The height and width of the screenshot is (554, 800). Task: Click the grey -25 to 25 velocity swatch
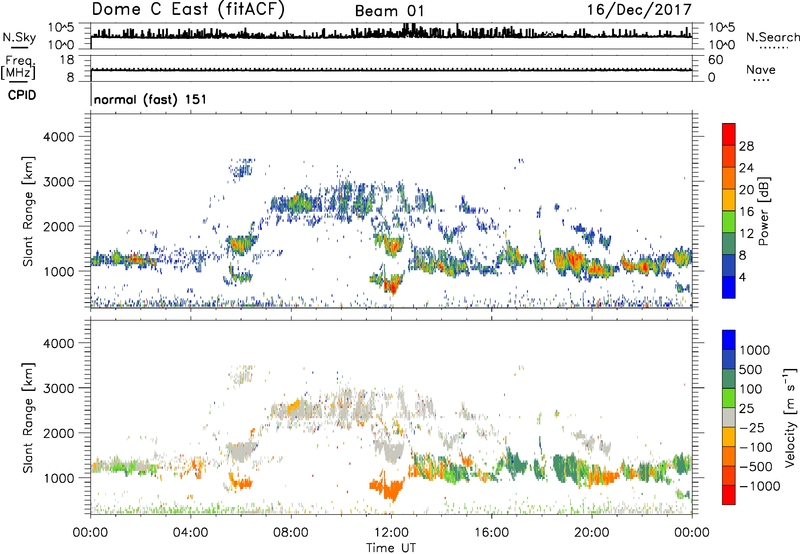[729, 418]
